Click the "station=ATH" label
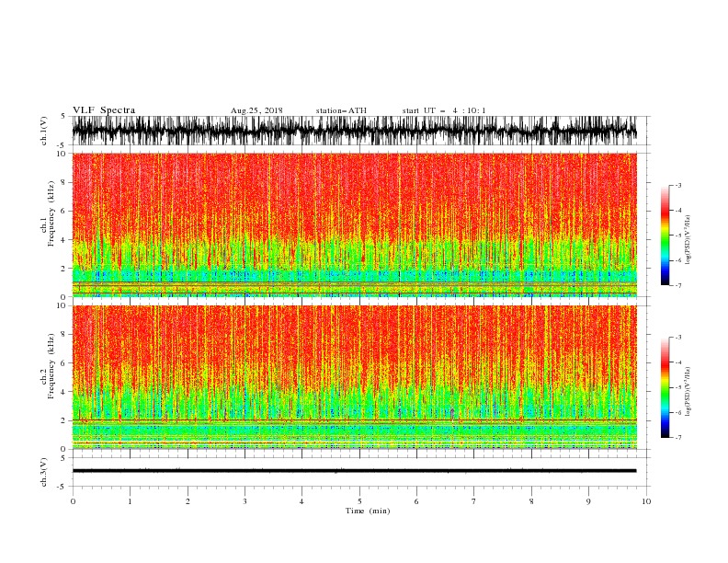 point(341,110)
